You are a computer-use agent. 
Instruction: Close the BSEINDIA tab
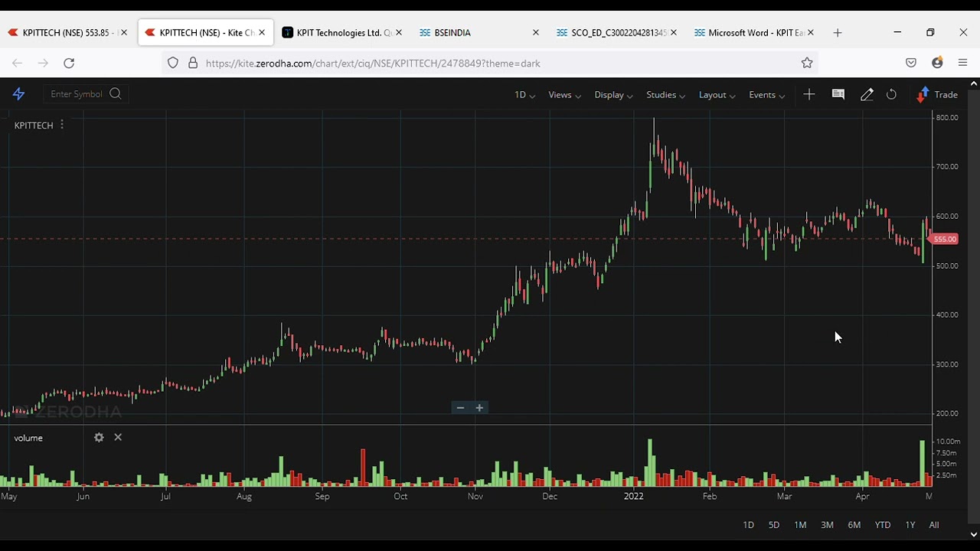point(536,33)
